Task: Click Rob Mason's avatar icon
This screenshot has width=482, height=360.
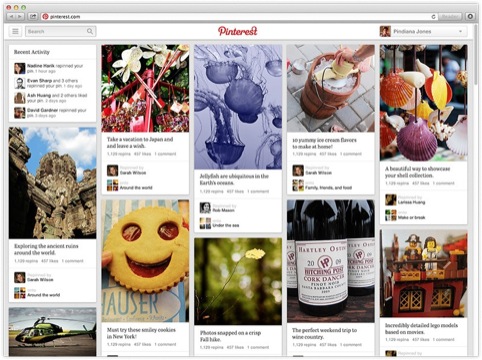Action: (205, 208)
